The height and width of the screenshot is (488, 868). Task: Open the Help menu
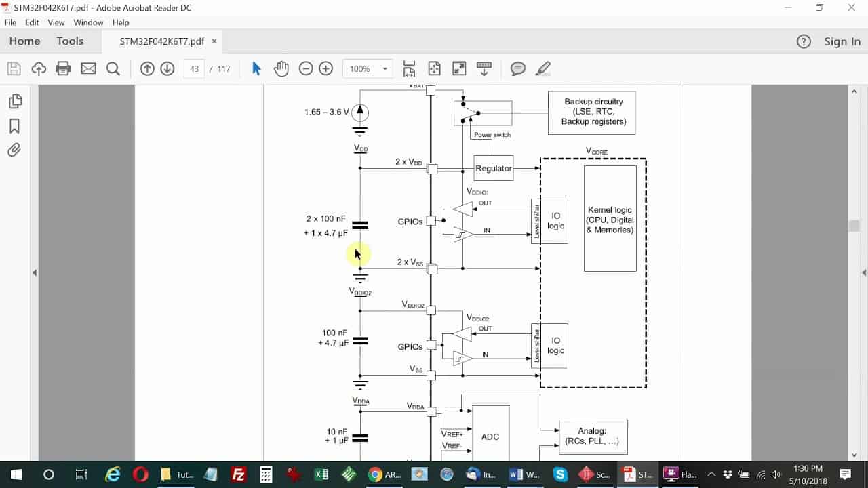[121, 22]
